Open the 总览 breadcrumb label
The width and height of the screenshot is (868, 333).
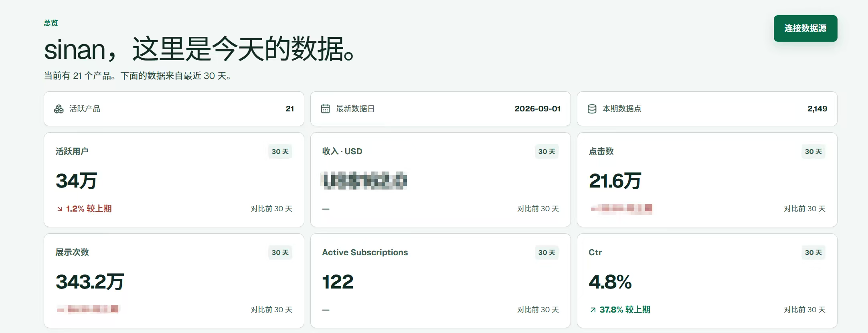[51, 23]
